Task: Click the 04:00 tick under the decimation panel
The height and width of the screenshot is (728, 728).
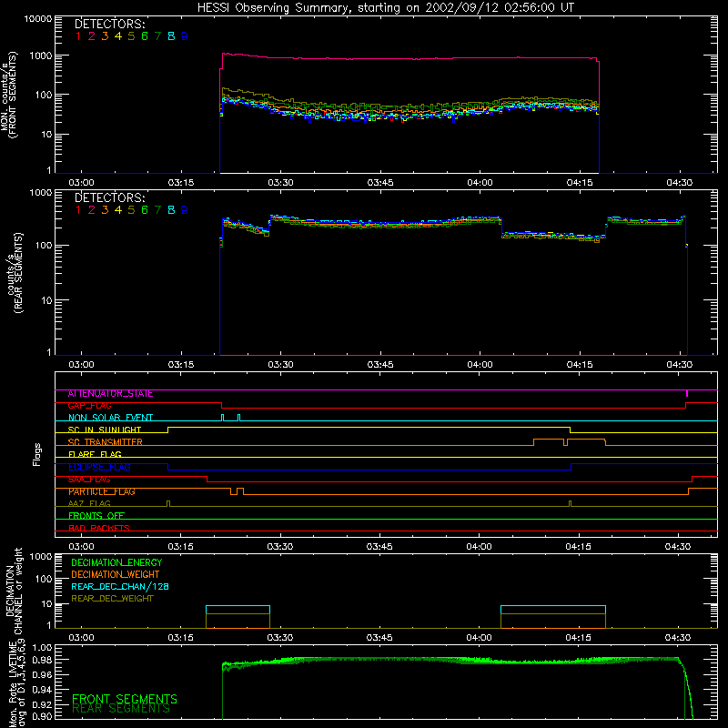Action: (480, 638)
